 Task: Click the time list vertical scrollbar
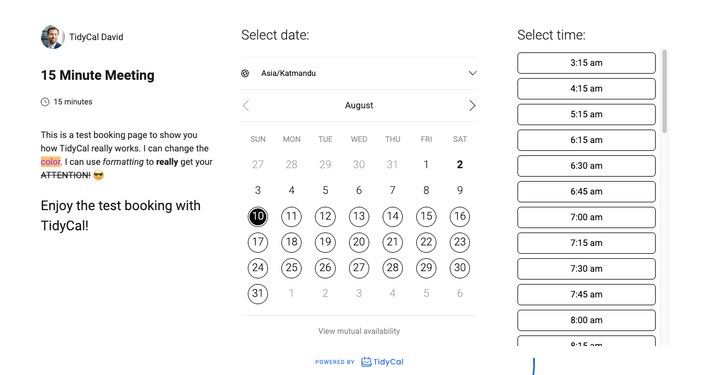tap(664, 92)
